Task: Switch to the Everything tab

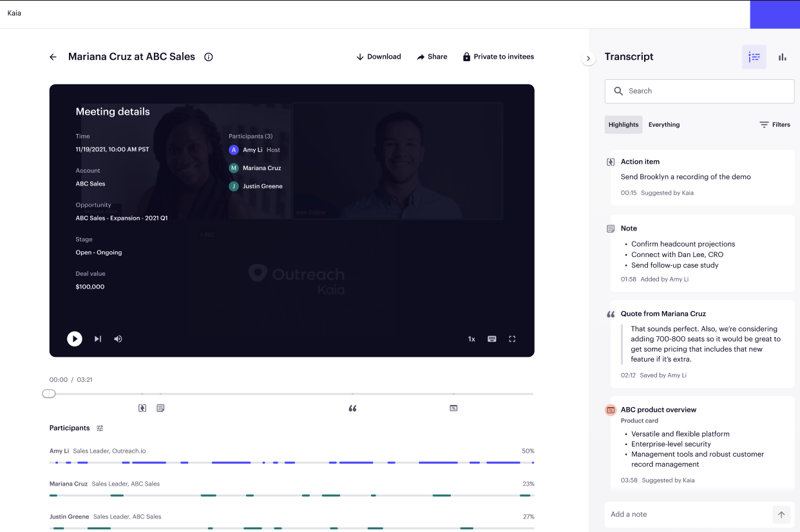Action: click(663, 124)
